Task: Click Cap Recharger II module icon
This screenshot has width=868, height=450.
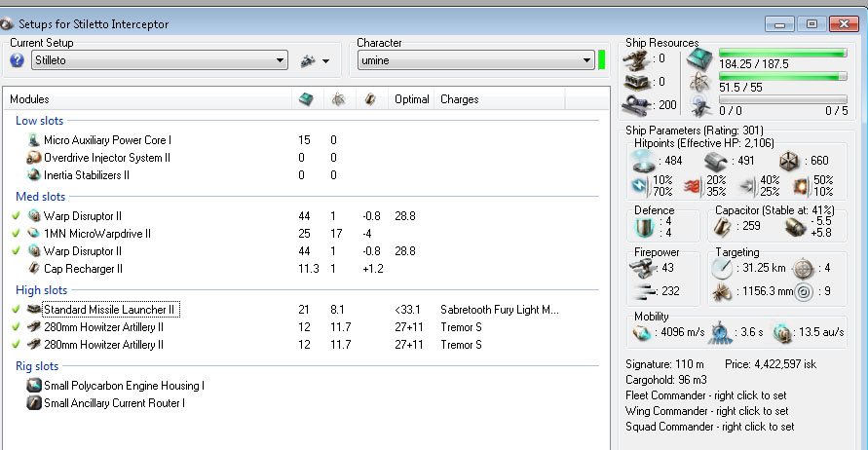Action: tap(34, 269)
